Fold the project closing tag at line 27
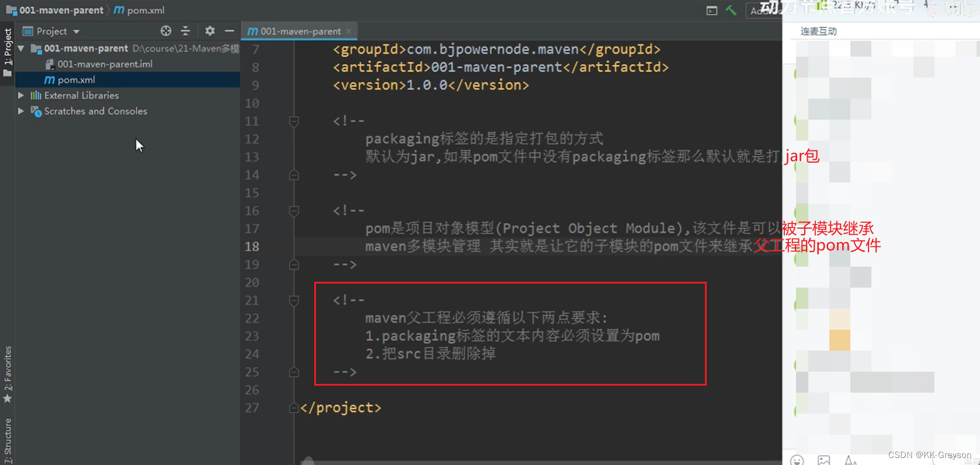Image resolution: width=980 pixels, height=465 pixels. (294, 408)
